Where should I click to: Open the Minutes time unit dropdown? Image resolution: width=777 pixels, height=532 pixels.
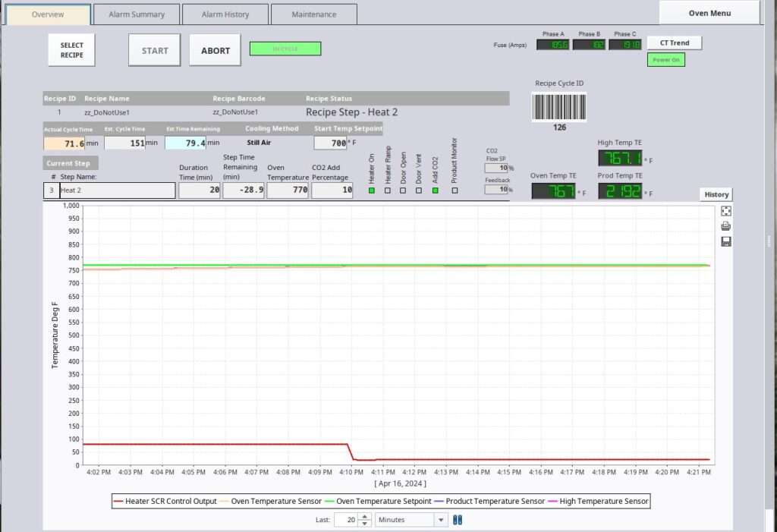pos(441,520)
